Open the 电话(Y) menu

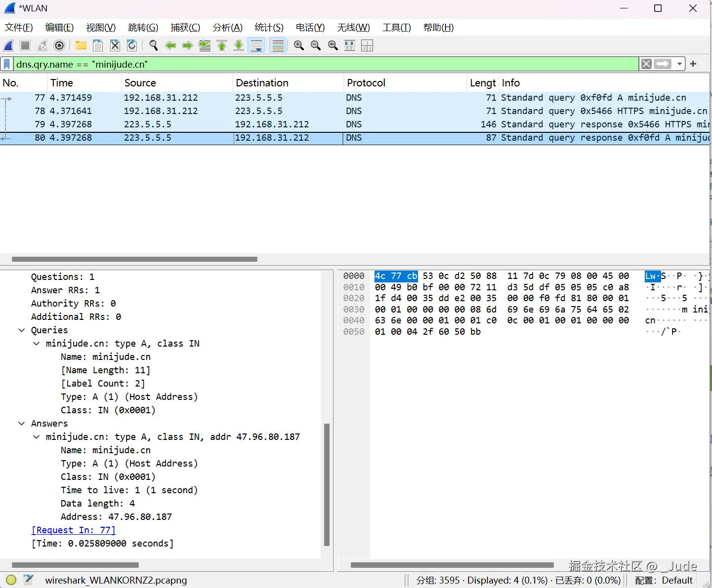click(x=310, y=28)
